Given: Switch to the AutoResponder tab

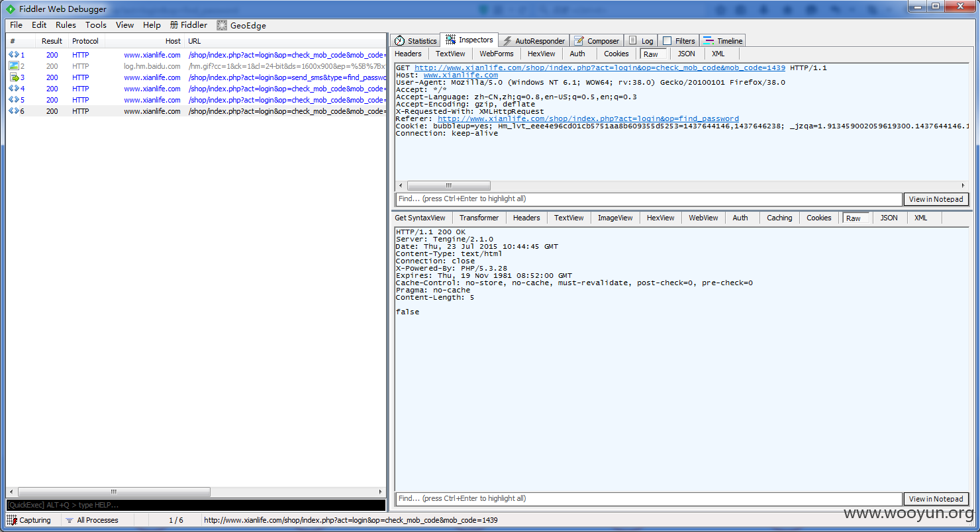Looking at the screenshot, I should click(533, 41).
